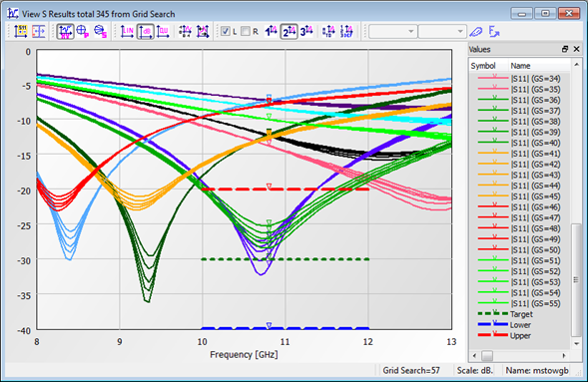Open the first empty toolbar dropdown
588x382 pixels.
coord(392,32)
